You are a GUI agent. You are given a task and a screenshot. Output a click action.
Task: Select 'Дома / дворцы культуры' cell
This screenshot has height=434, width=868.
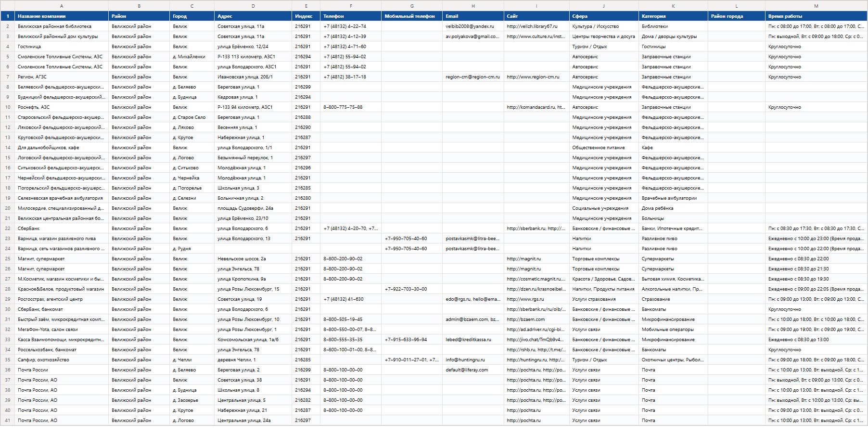(x=673, y=37)
